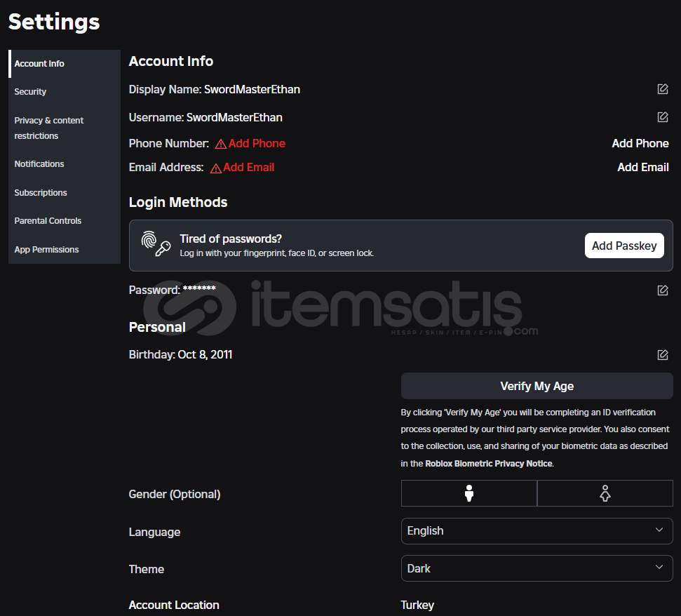The image size is (681, 616).
Task: Click the Password edit pencil icon
Action: tap(662, 290)
